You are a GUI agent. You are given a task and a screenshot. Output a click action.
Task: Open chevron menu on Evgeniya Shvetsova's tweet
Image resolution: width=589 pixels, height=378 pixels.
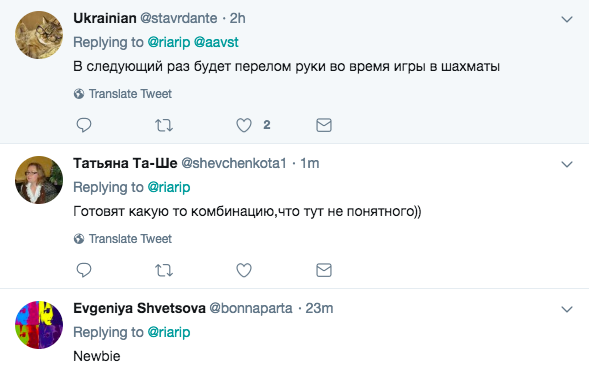pos(567,309)
